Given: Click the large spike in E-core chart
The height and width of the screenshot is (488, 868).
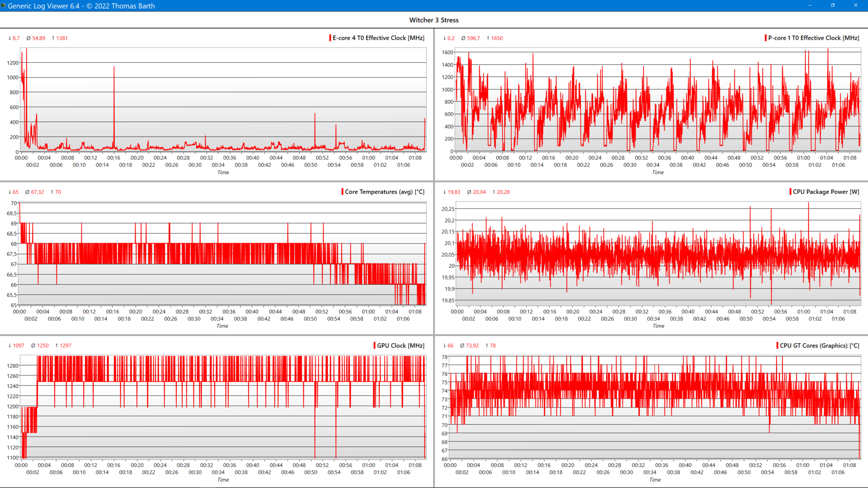Looking at the screenshot, I should [x=114, y=90].
